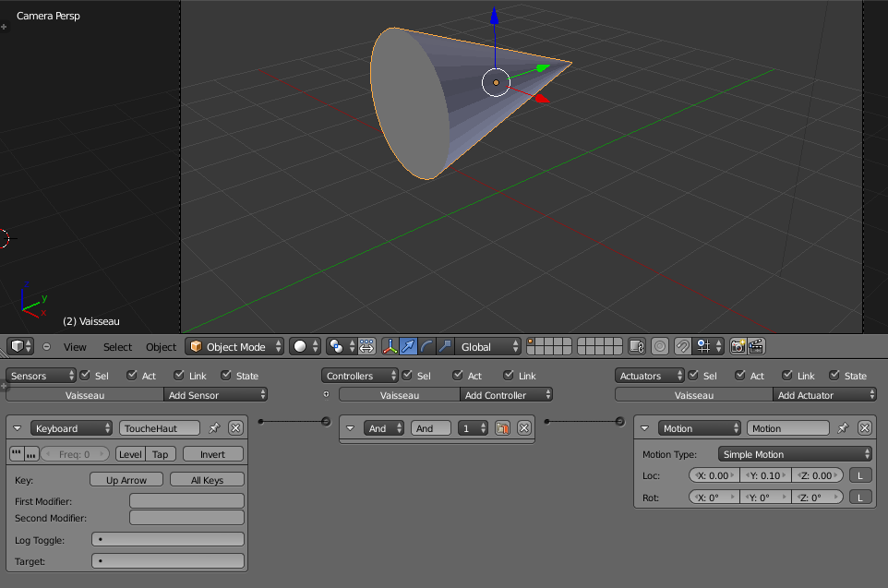Open the Global orientation dropdown
Viewport: 888px width, 588px height.
point(487,347)
